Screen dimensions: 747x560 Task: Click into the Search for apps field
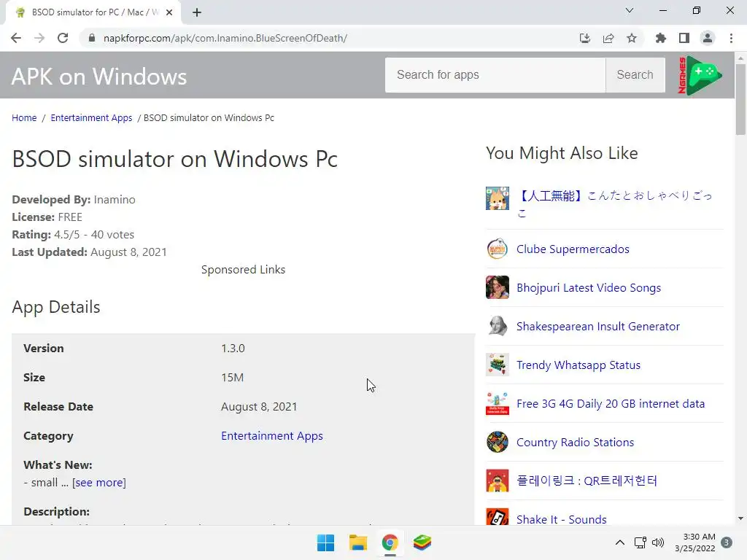point(495,75)
